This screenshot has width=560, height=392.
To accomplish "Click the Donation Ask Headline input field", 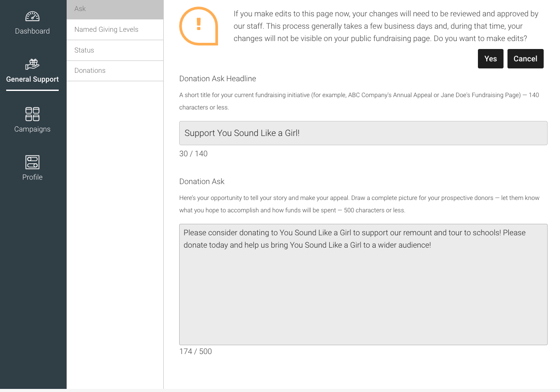I will pyautogui.click(x=363, y=133).
